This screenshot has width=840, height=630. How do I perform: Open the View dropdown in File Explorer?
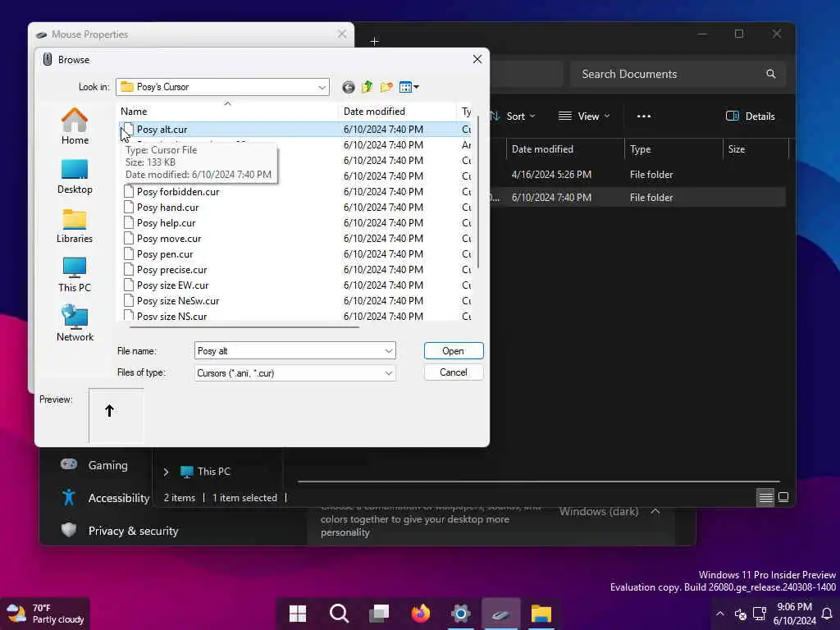click(584, 116)
